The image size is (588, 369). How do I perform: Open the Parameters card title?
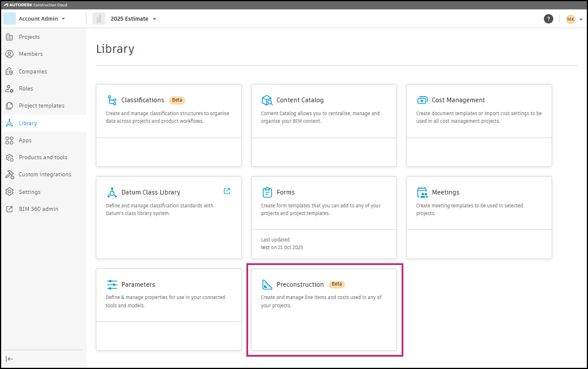click(x=138, y=284)
